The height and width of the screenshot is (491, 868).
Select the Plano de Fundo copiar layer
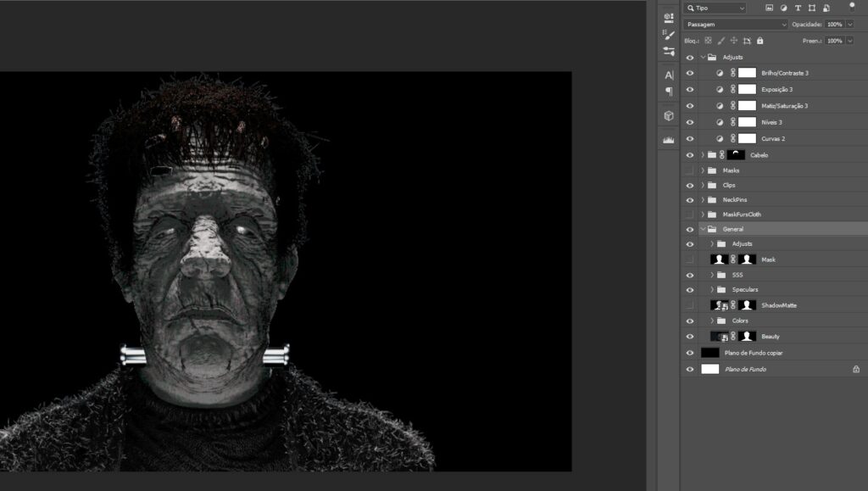pos(754,353)
